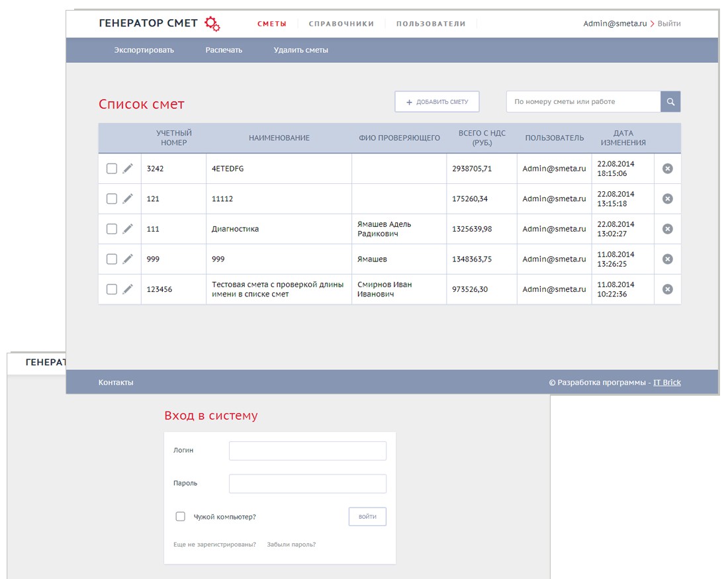
Task: Click Удалить сметы in the toolbar
Action: (x=301, y=50)
